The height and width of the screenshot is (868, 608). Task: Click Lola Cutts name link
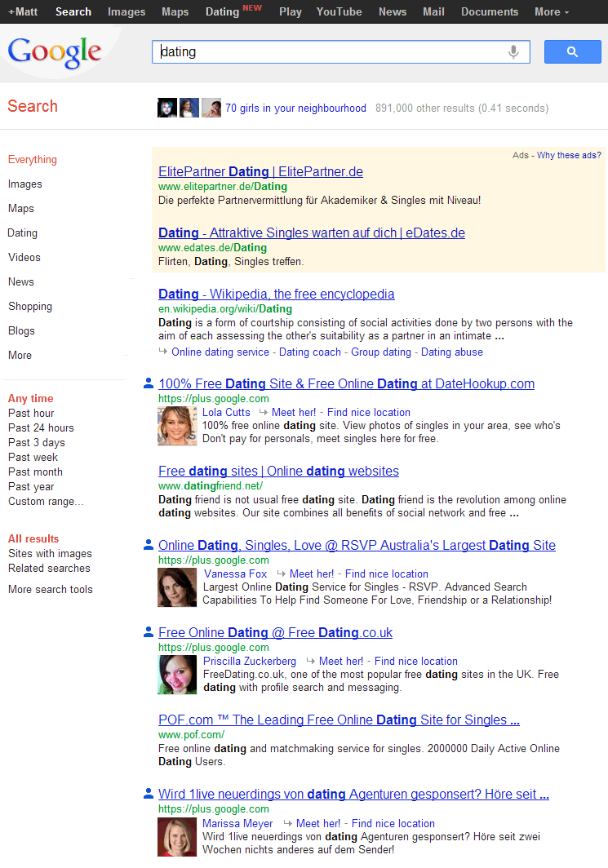tap(226, 413)
